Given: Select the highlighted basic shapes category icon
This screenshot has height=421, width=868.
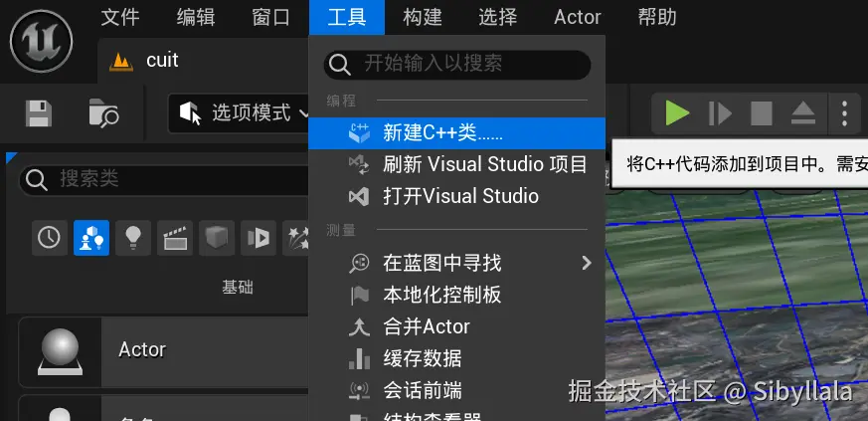Looking at the screenshot, I should pyautogui.click(x=91, y=238).
